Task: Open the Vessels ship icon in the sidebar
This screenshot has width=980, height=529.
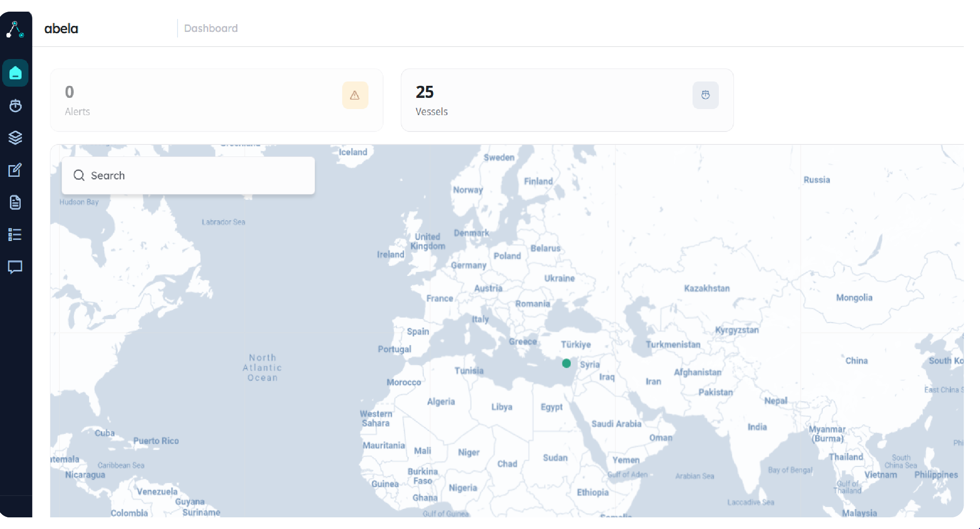Action: click(x=16, y=106)
